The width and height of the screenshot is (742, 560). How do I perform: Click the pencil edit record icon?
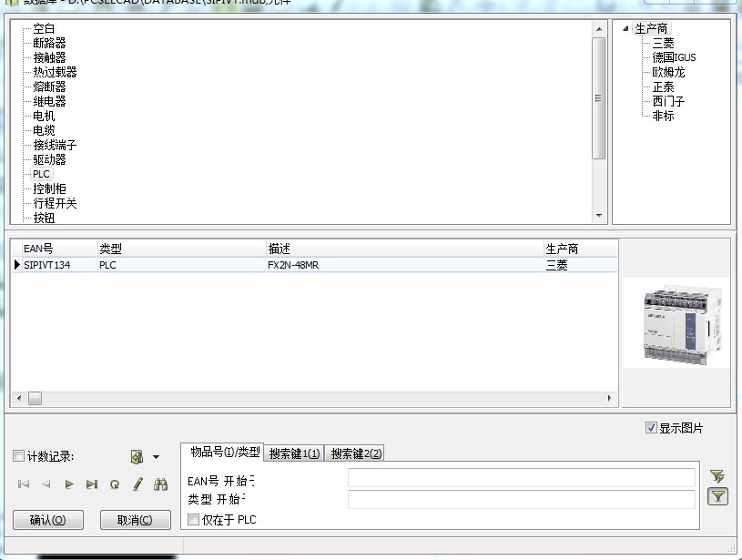click(137, 484)
